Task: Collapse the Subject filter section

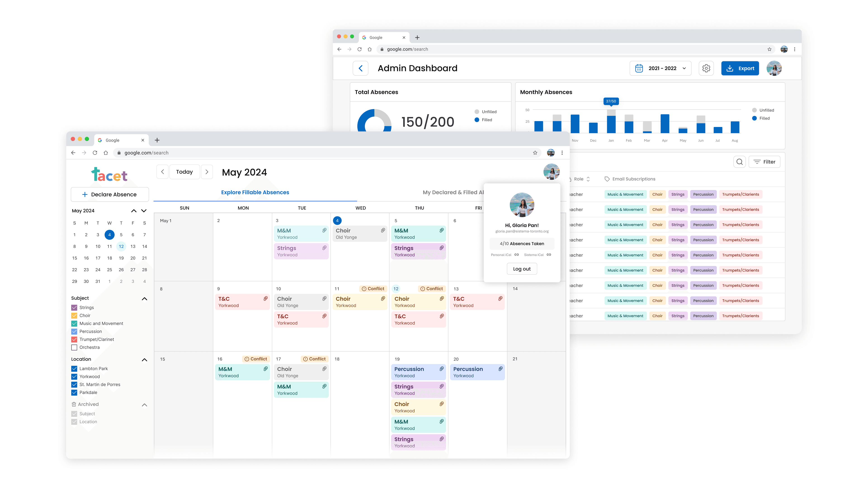Action: tap(144, 299)
